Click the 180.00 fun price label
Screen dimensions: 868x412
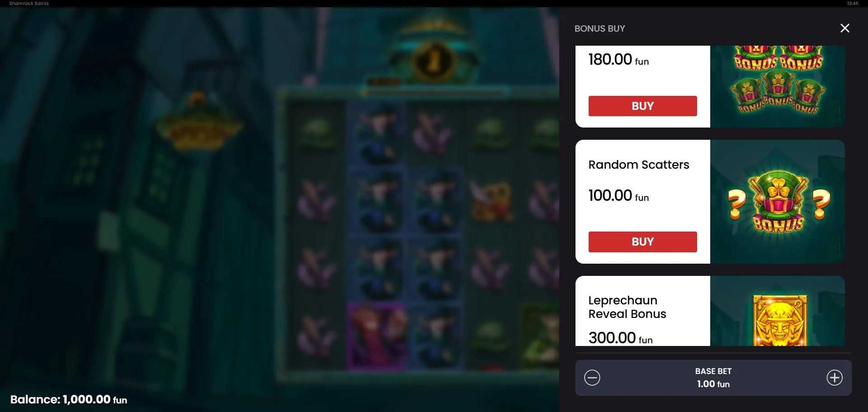click(x=618, y=60)
